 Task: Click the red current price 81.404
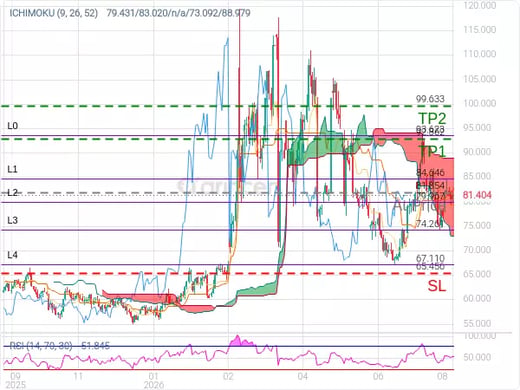[477, 195]
